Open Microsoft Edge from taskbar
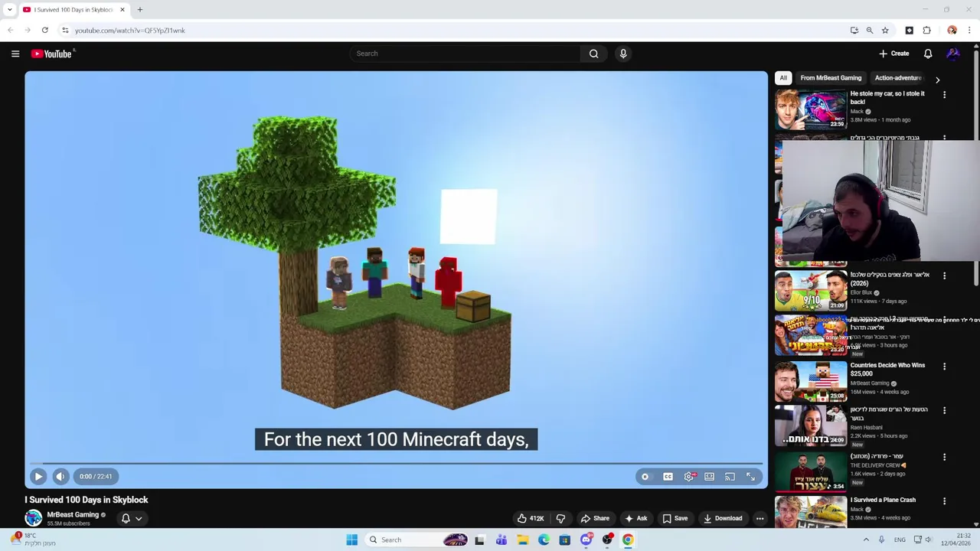The height and width of the screenshot is (551, 980). point(544,540)
